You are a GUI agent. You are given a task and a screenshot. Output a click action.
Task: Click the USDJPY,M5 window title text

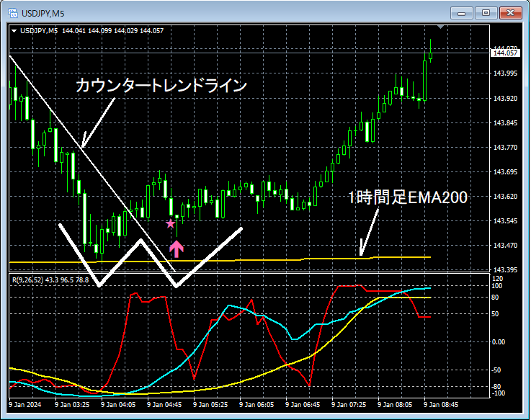coord(43,14)
